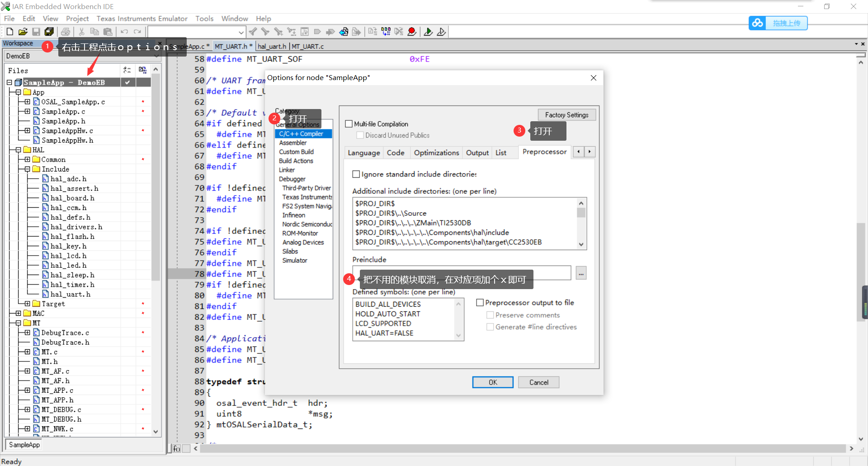868x466 pixels.
Task: Print the current document
Action: (66, 32)
